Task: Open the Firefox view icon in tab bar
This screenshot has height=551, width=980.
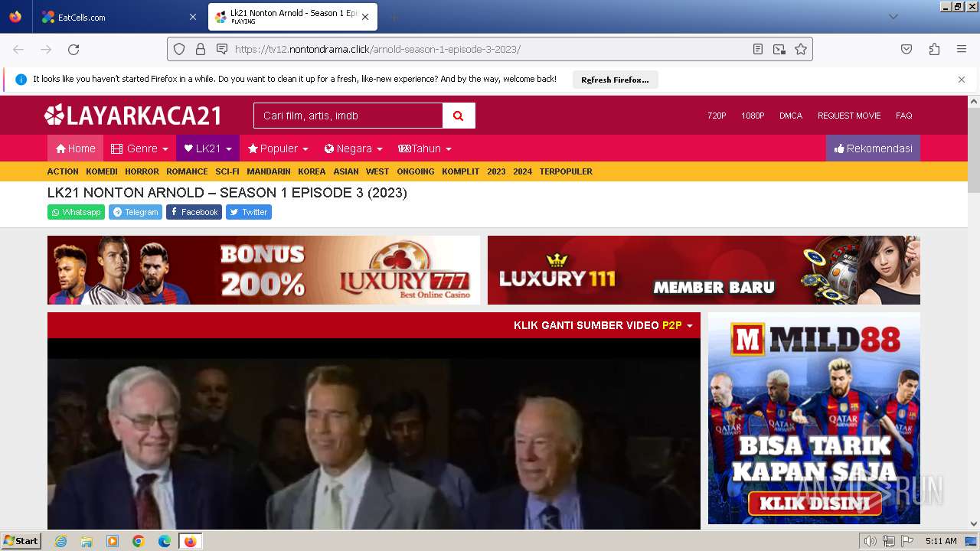Action: [15, 17]
